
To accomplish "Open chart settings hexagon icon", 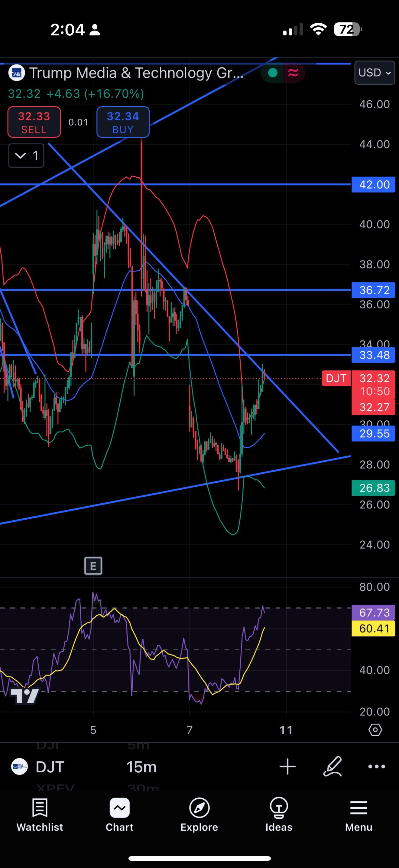I will click(x=375, y=729).
